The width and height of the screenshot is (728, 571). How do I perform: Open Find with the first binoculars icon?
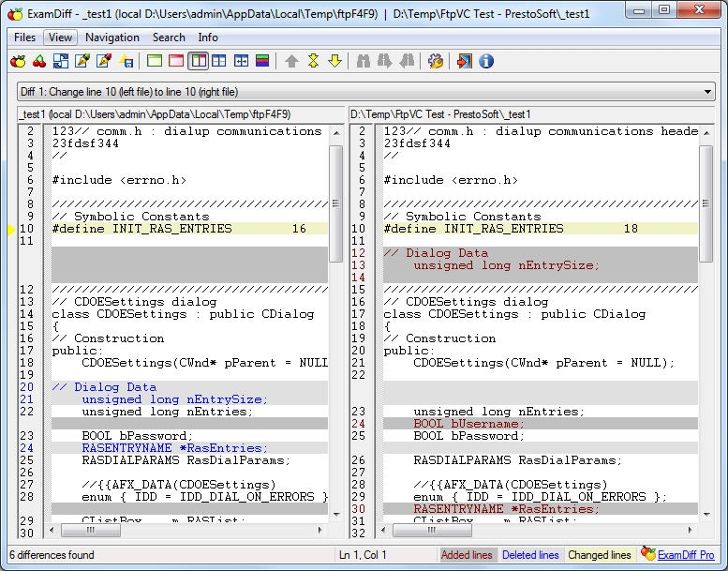click(364, 61)
